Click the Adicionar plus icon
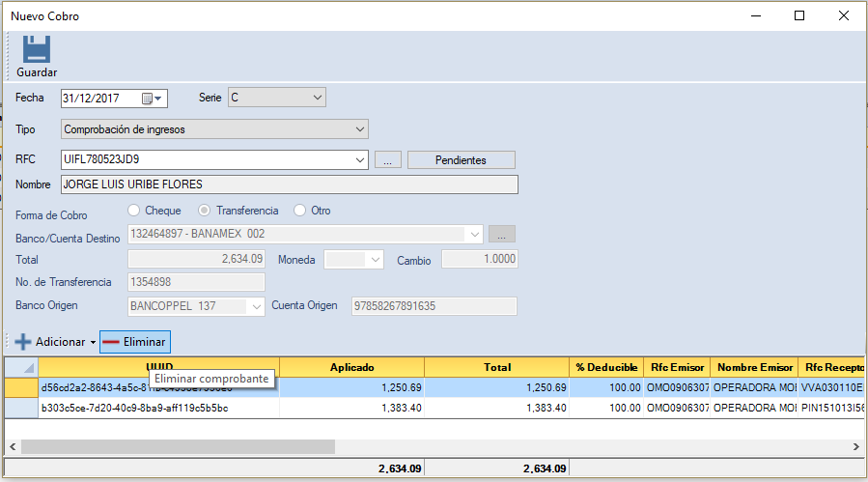Screen dimensions: 868x482 23,342
